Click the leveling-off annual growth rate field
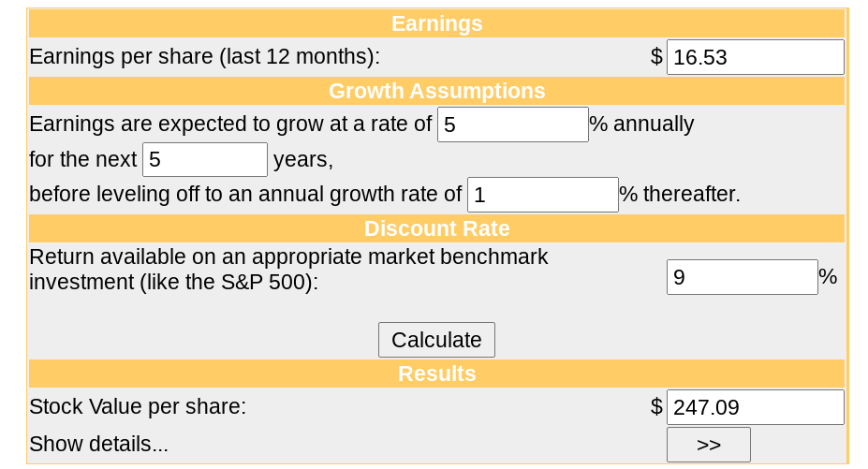The image size is (868, 469). tap(542, 195)
